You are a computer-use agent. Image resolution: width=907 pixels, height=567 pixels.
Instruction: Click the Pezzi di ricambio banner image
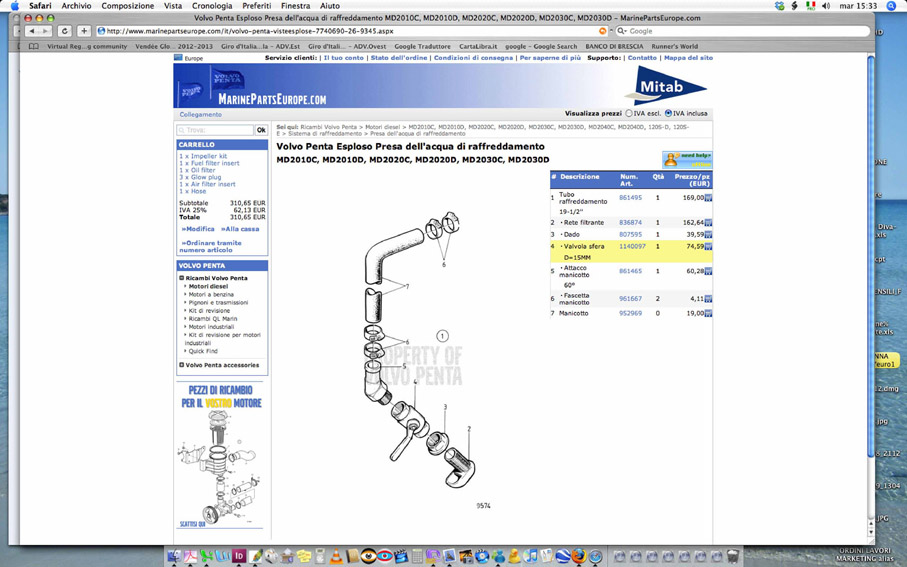point(222,455)
